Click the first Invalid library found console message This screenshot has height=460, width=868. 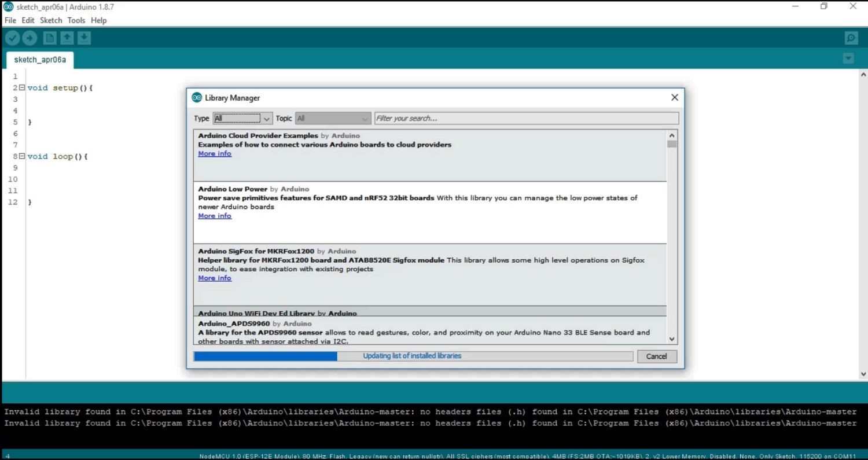(x=430, y=412)
